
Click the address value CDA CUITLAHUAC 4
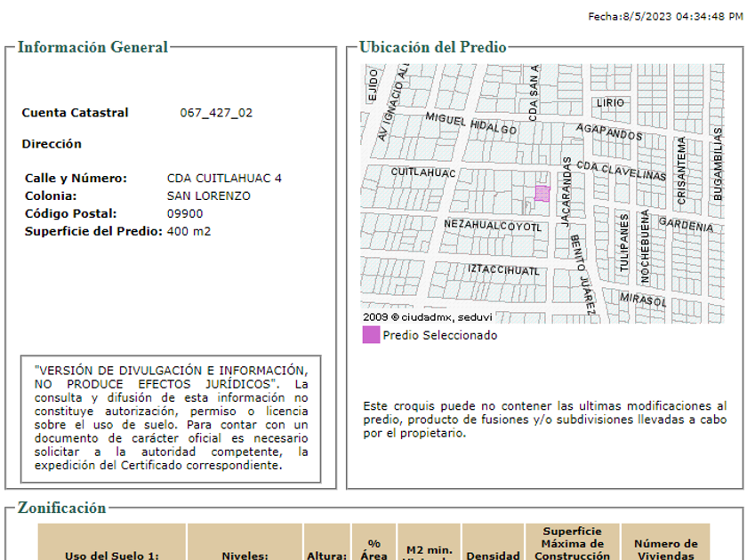tap(224, 178)
